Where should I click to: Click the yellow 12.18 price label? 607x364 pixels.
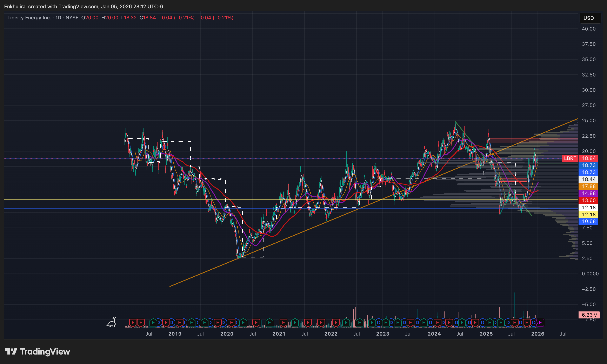589,214
